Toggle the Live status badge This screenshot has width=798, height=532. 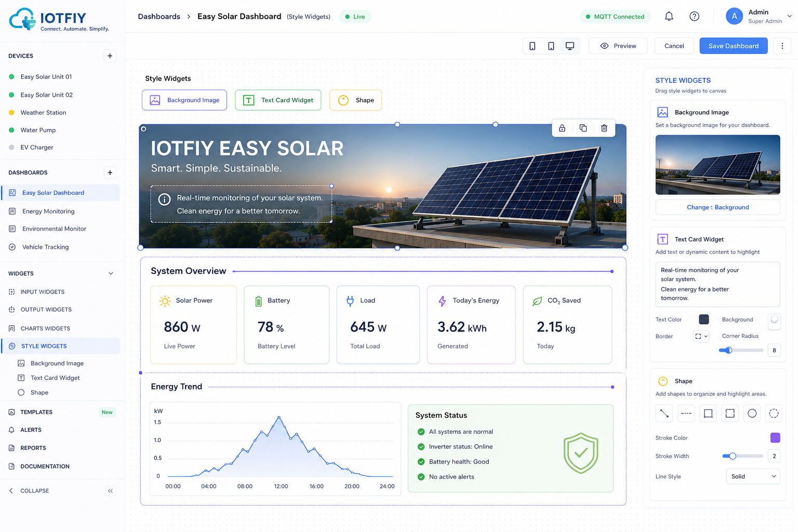pyautogui.click(x=355, y=17)
